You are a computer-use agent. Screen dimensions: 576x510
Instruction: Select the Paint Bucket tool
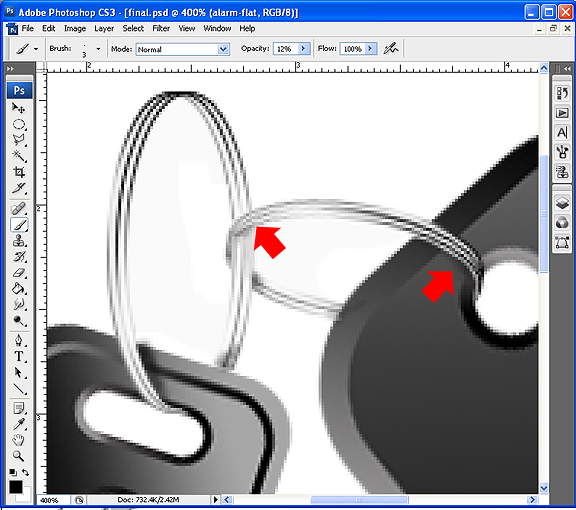click(19, 288)
